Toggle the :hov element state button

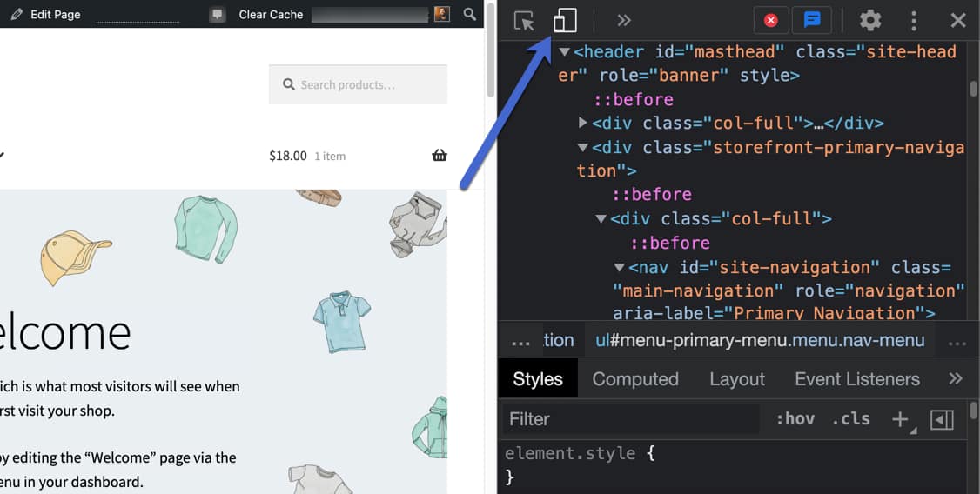[x=795, y=419]
